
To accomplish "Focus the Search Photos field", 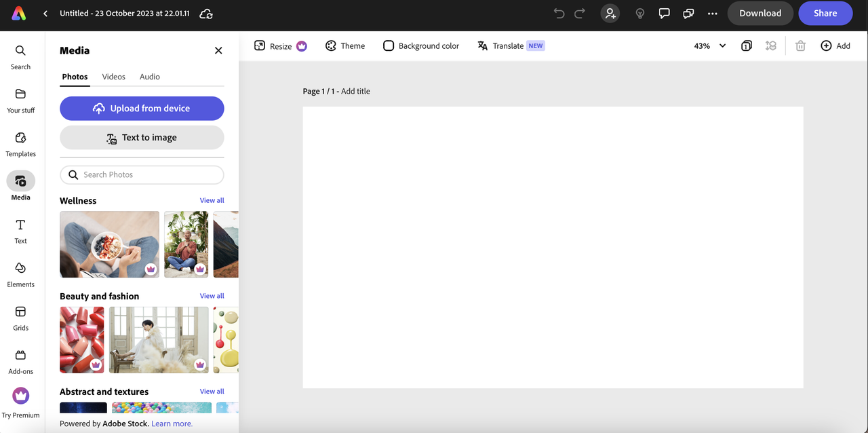I will pos(142,175).
